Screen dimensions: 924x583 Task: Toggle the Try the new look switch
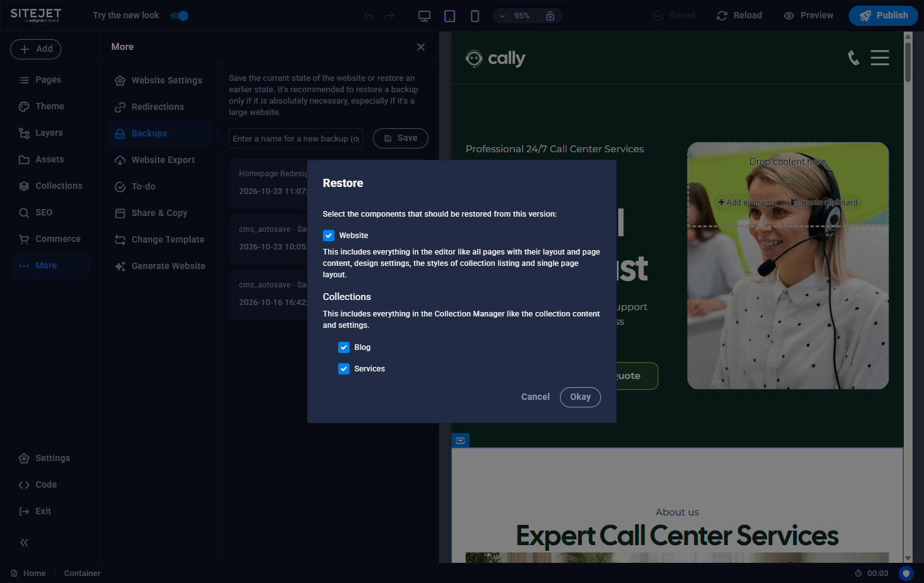(x=179, y=16)
